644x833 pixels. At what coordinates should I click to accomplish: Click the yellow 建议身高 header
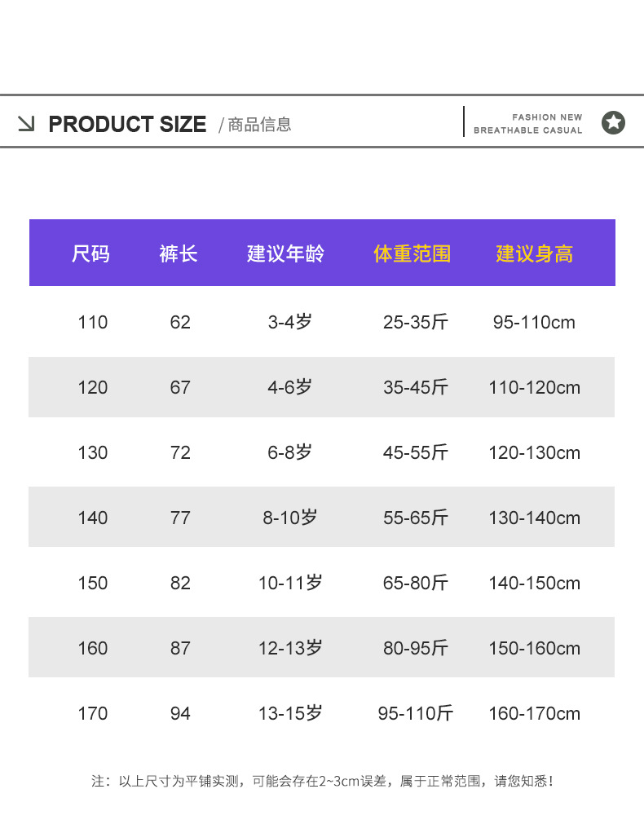(x=534, y=253)
